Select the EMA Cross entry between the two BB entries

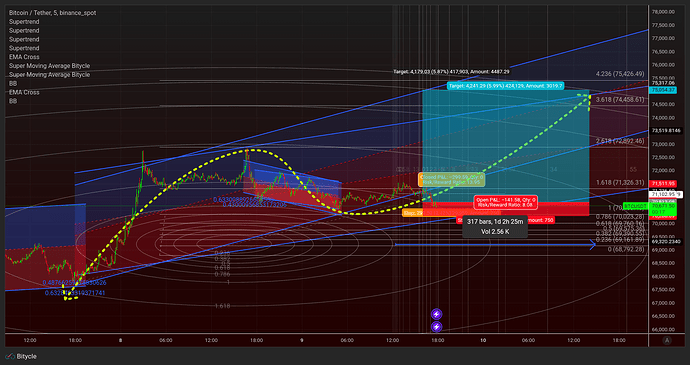point(24,92)
